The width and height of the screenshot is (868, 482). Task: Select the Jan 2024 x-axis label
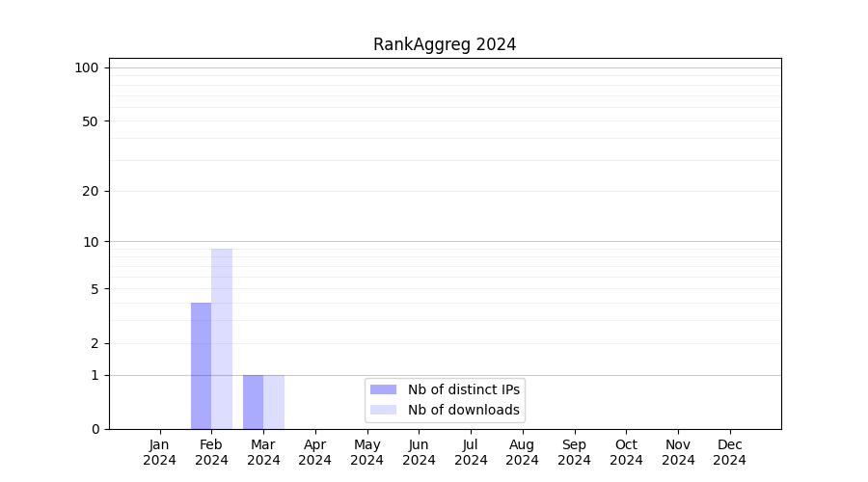pyautogui.click(x=159, y=452)
